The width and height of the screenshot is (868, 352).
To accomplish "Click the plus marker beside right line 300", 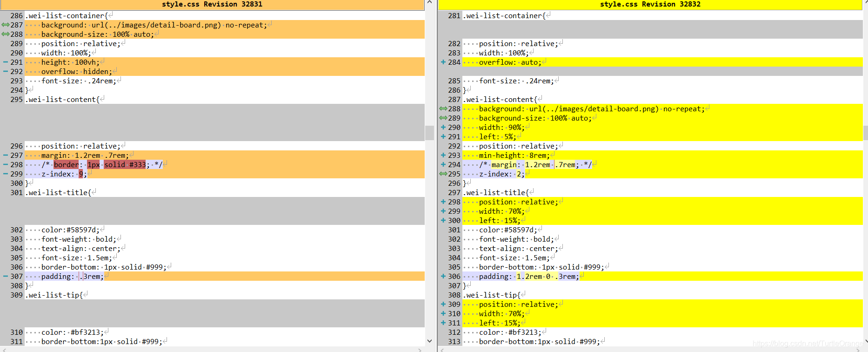I will 443,220.
